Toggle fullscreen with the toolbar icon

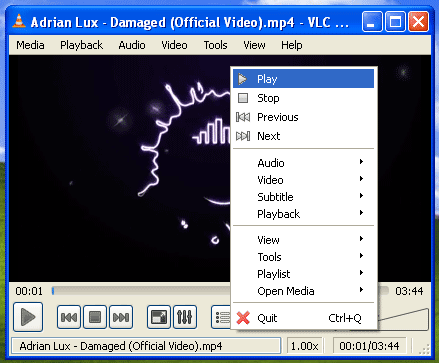click(x=159, y=317)
